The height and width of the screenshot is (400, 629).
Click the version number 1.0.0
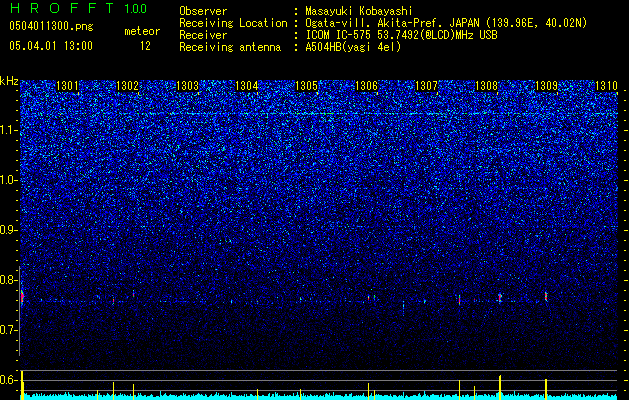click(136, 9)
